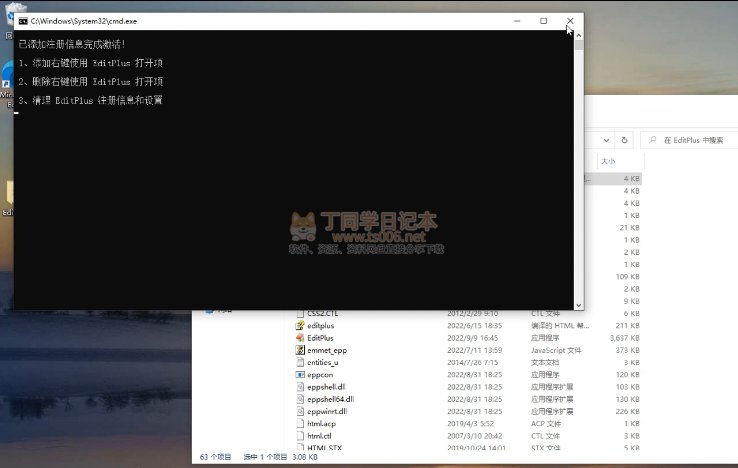Click the cmd title 'C:\Windows\System32\cmd.exe'
Image resolution: width=738 pixels, height=468 pixels.
pyautogui.click(x=84, y=21)
